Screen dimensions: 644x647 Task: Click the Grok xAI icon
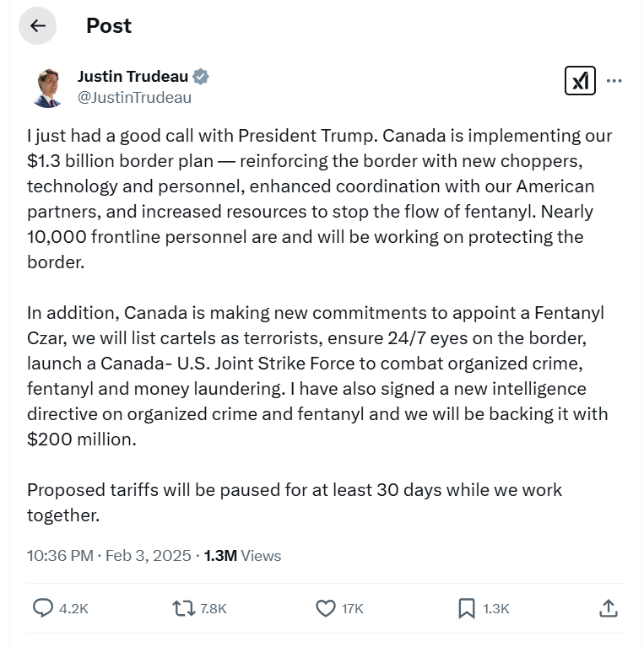(580, 81)
